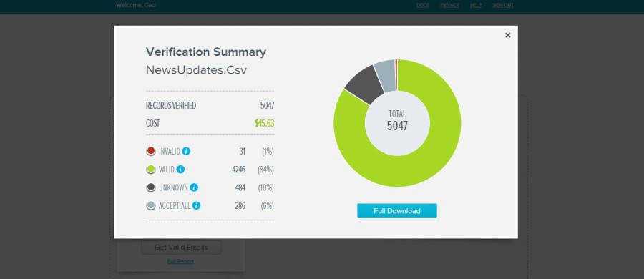Select the dark gray UNKNOWN legend dot

tap(151, 187)
